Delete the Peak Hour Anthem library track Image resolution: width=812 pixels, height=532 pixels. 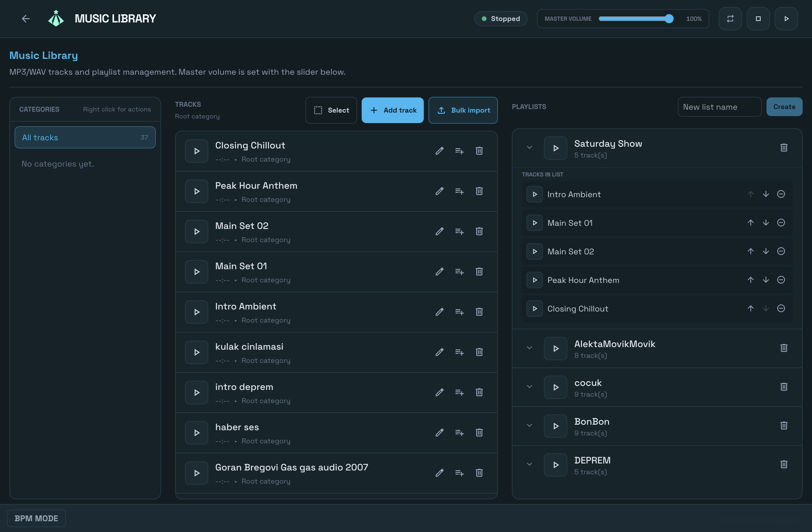pos(479,191)
